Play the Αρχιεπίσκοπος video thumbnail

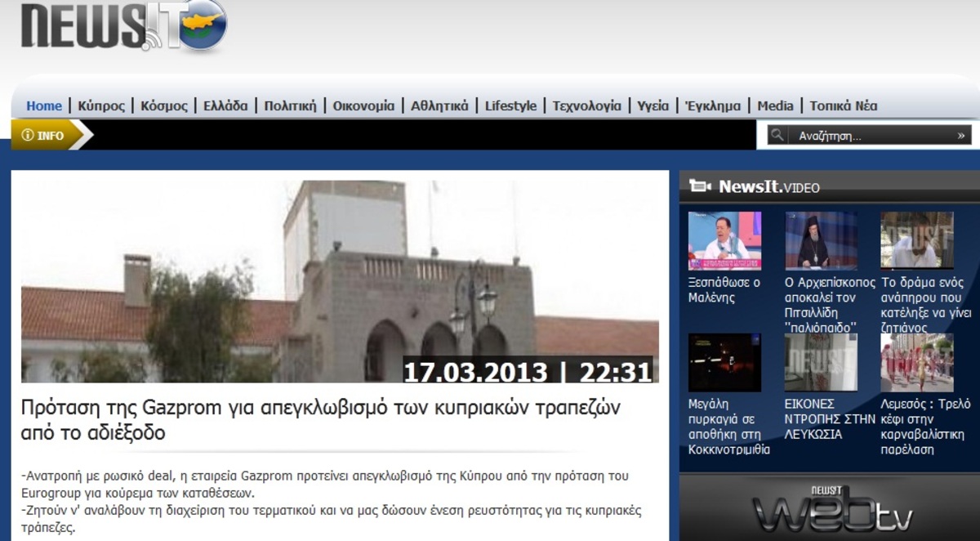click(821, 240)
